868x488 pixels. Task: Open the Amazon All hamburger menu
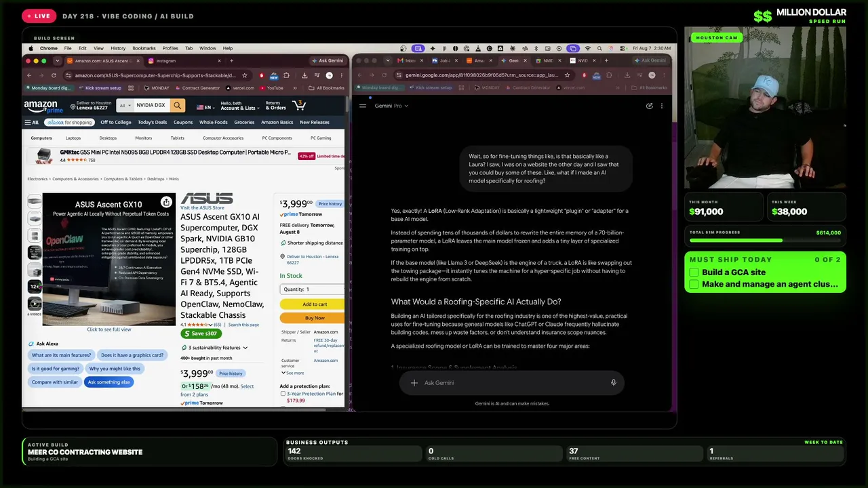point(31,123)
